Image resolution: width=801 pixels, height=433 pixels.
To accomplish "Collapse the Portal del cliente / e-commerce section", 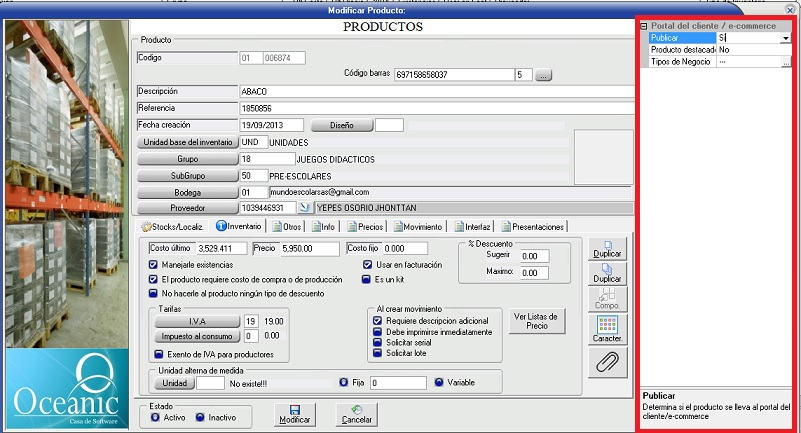I will pos(645,26).
